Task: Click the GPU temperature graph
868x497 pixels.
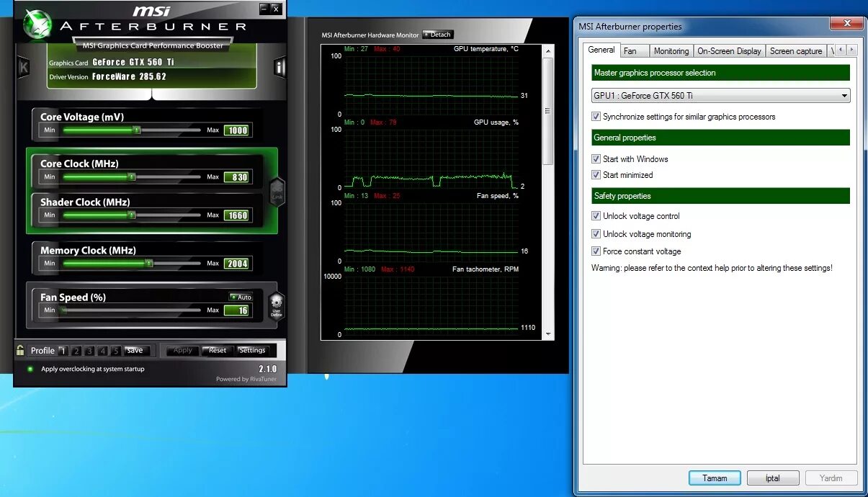Action: tap(431, 85)
